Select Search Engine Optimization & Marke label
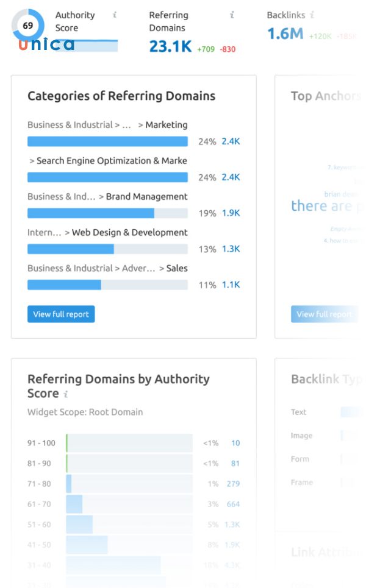The height and width of the screenshot is (588, 366). pyautogui.click(x=112, y=160)
